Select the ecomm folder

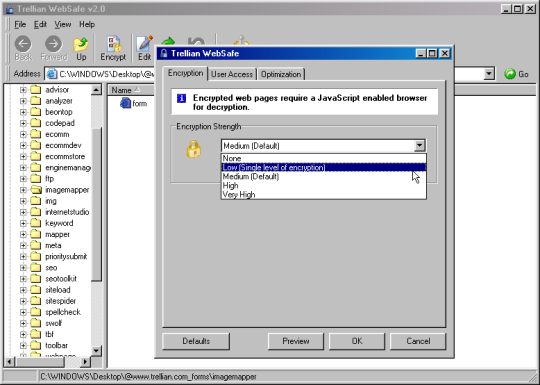pyautogui.click(x=57, y=134)
